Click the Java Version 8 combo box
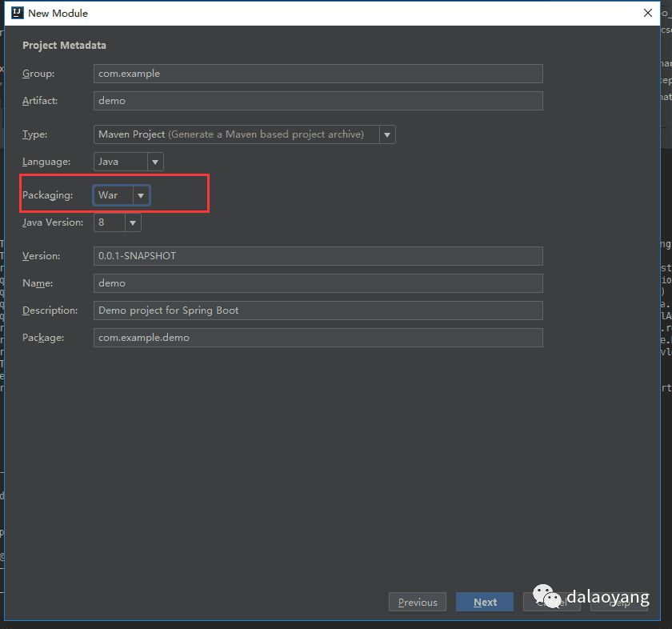This screenshot has width=672, height=629. [x=117, y=222]
